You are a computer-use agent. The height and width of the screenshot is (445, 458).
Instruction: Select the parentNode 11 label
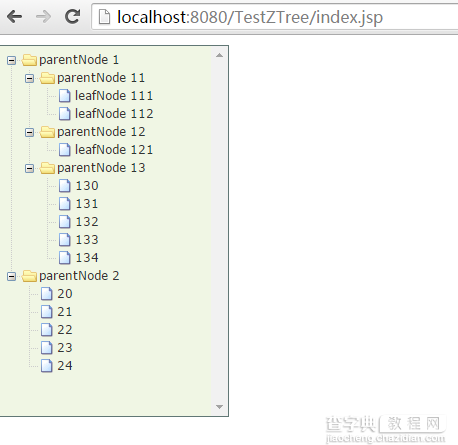[101, 78]
